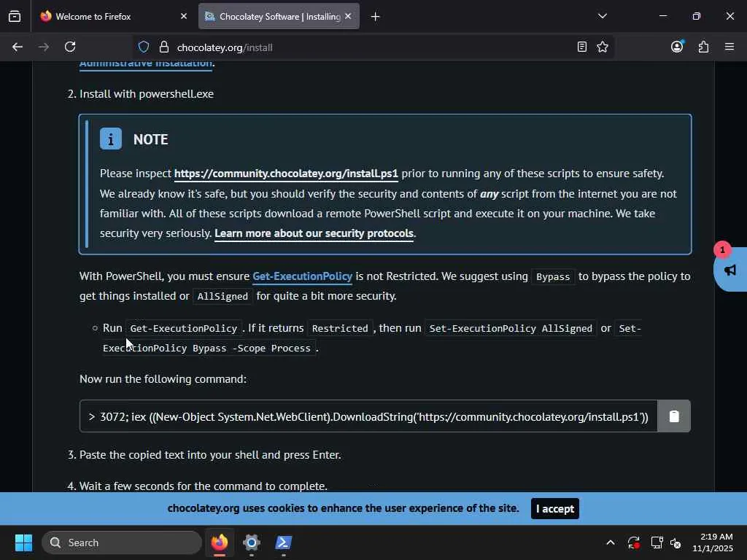
Task: Switch to Welcome to Firefox tab
Action: pos(112,17)
